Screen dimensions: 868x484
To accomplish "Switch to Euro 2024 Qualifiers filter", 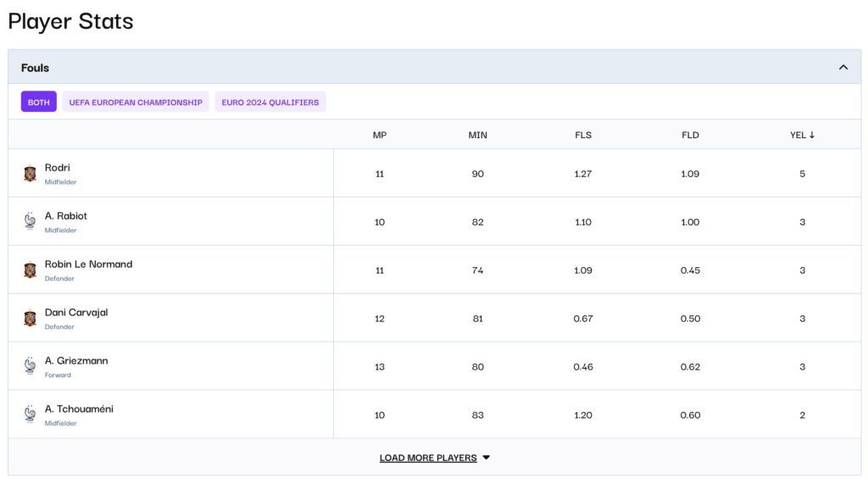I will pyautogui.click(x=270, y=103).
